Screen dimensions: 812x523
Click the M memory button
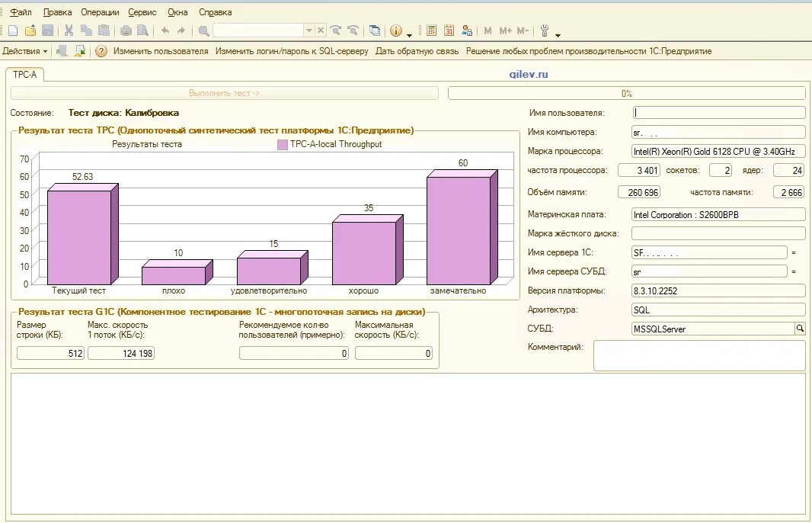488,30
